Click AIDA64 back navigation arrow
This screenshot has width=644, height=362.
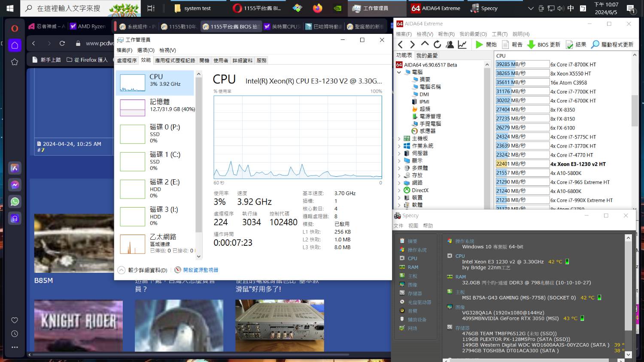(x=400, y=44)
